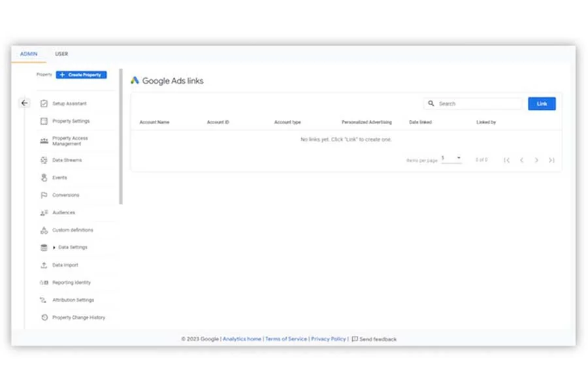
Task: Click the search magnifier icon
Action: 431,103
